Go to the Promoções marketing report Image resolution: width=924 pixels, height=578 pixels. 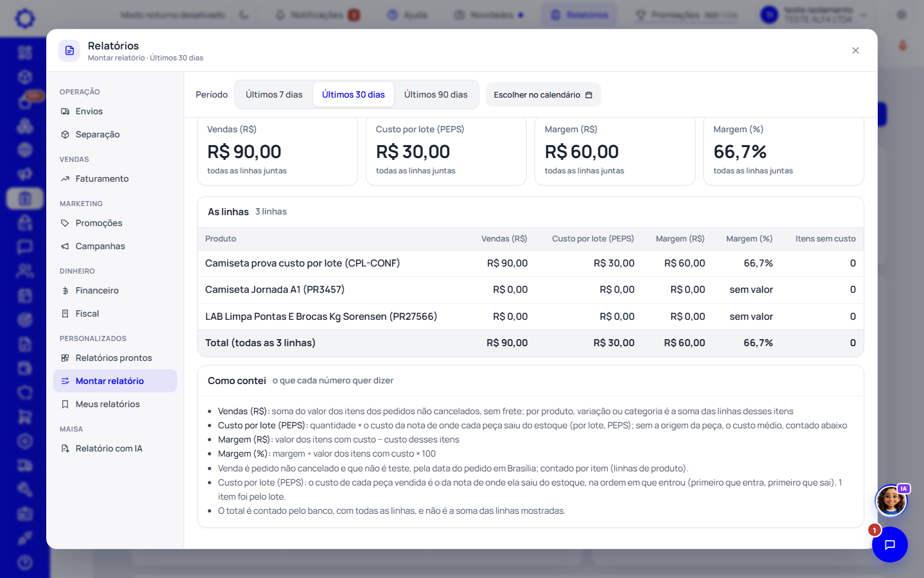point(115,223)
